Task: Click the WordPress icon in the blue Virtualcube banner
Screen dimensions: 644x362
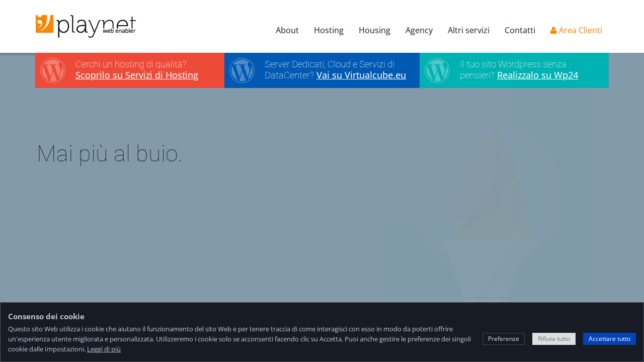Action: [242, 70]
